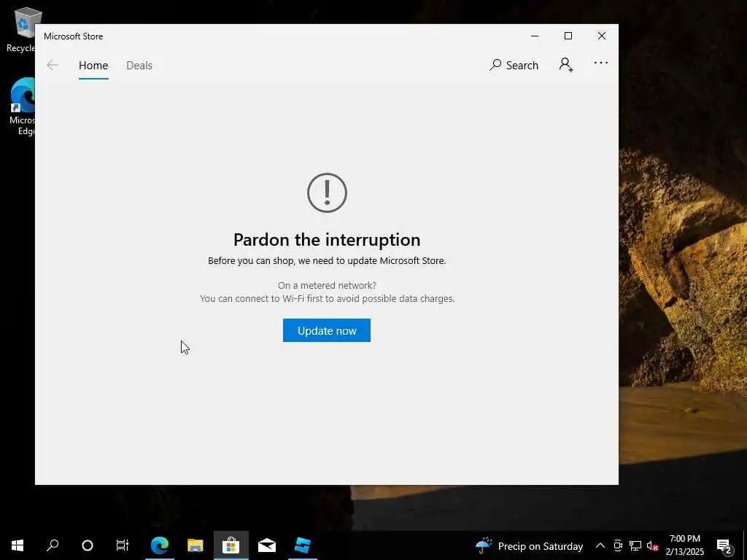Switch to the Deals tab
This screenshot has height=560, width=747.
click(x=139, y=65)
